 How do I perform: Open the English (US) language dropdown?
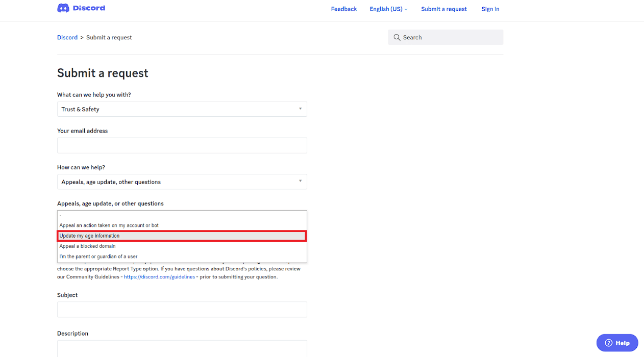[x=388, y=9]
